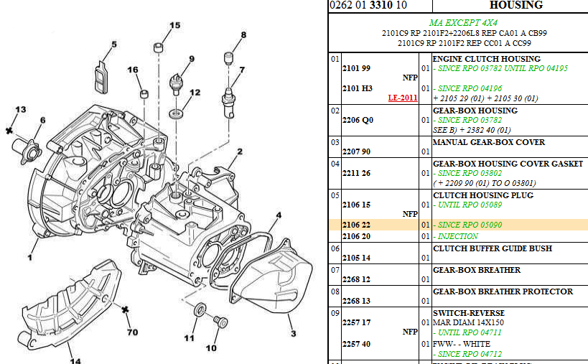The height and width of the screenshot is (364, 588).
Task: Click the breather protector cap labeled 8
Action: [230, 57]
